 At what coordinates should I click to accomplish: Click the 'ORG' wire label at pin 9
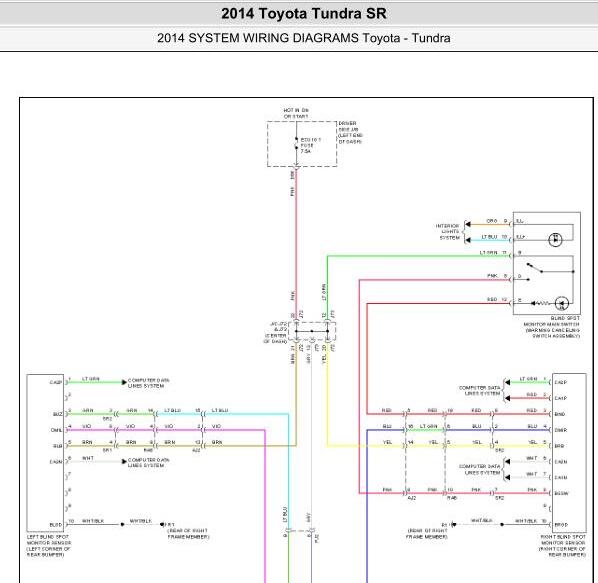tap(492, 221)
